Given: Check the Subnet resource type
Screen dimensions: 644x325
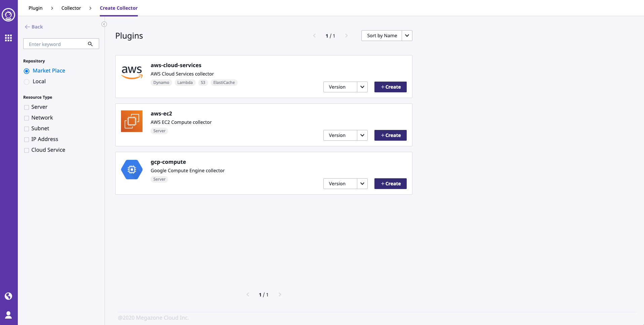Looking at the screenshot, I should click(27, 129).
